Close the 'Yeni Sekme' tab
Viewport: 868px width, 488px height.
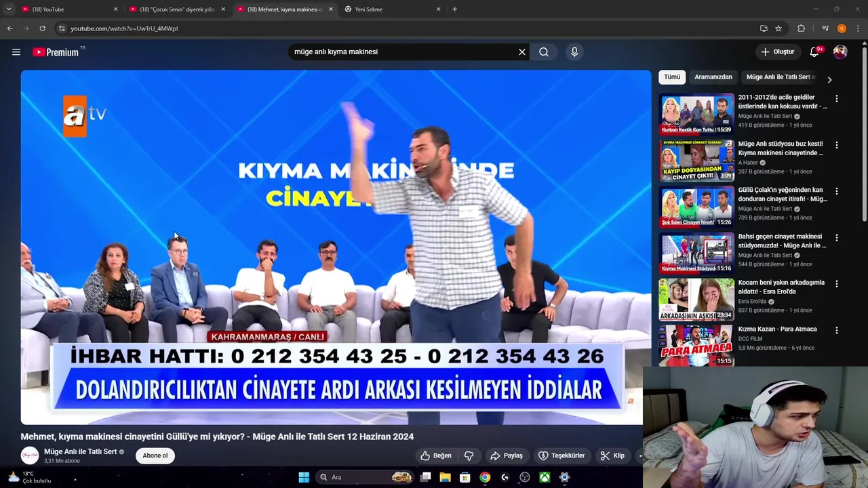tap(438, 9)
